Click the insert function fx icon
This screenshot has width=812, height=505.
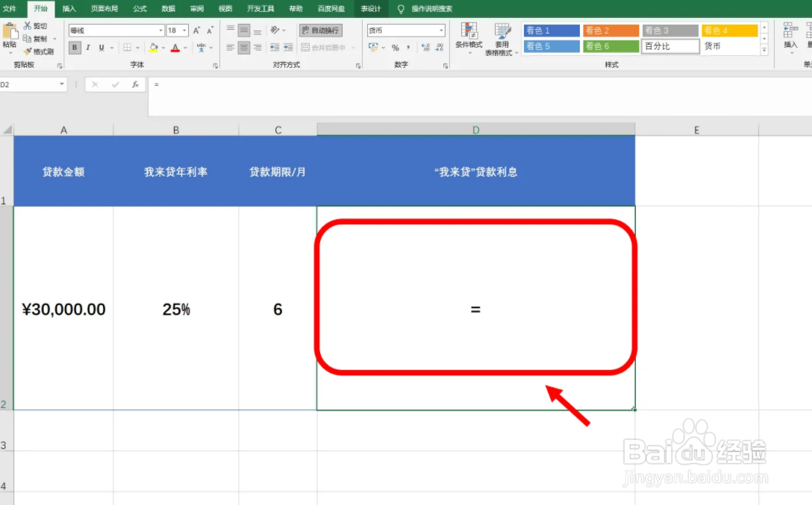[135, 84]
